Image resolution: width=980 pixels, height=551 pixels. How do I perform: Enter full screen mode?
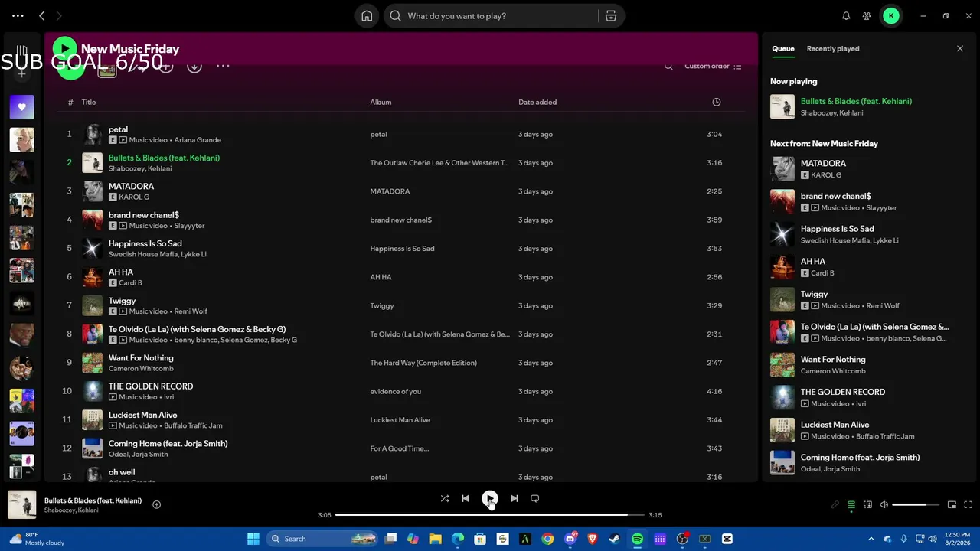click(x=969, y=505)
